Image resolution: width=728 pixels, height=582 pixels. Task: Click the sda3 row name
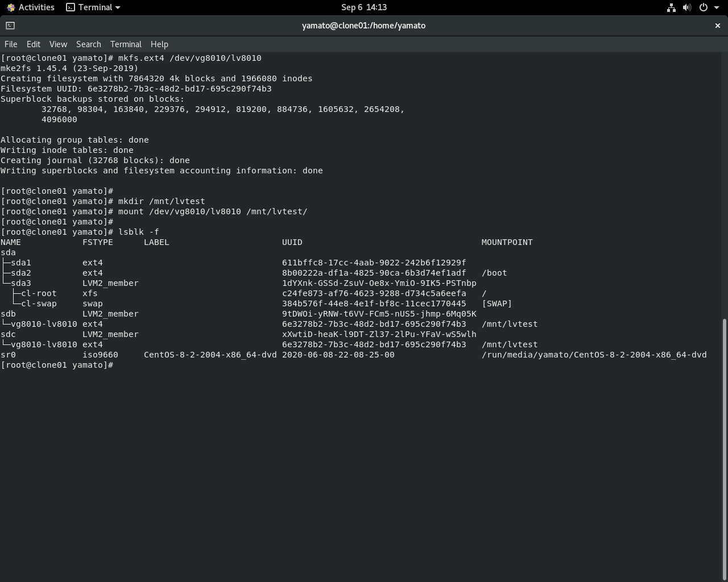tap(21, 283)
